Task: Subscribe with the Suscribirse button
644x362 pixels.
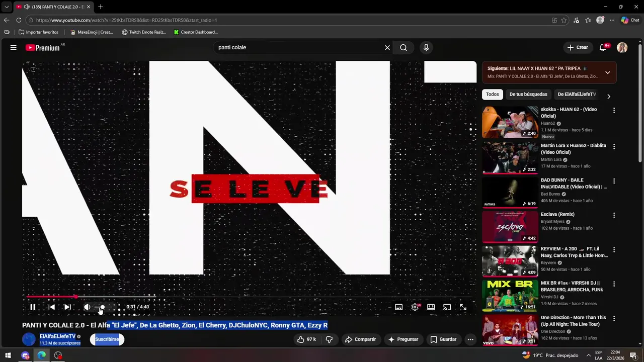Action: pos(107,339)
